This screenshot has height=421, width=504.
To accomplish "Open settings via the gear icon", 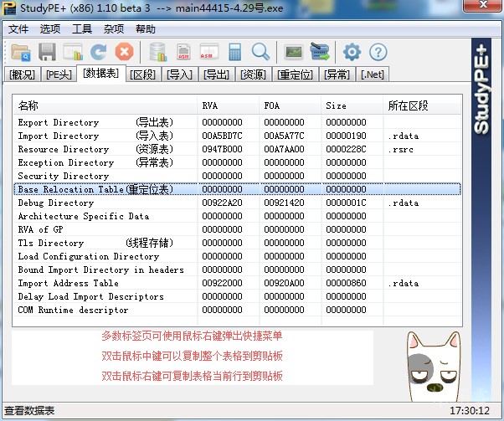I will [x=352, y=52].
